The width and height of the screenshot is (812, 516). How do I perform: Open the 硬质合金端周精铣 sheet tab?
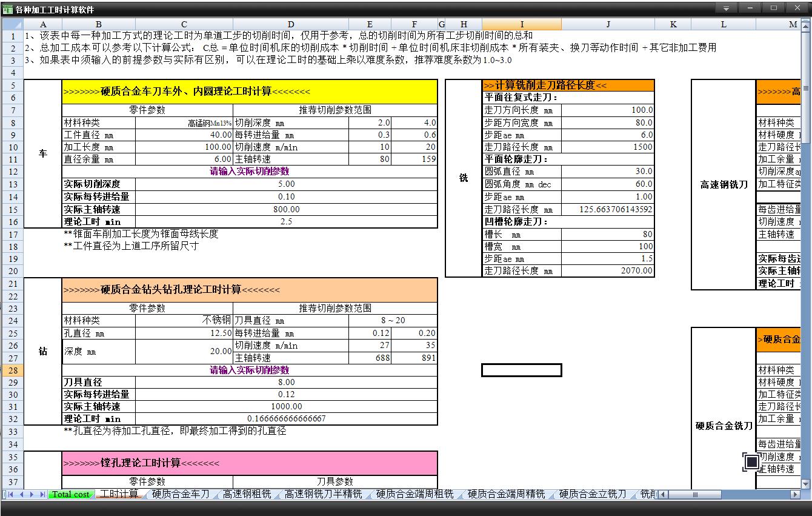(x=506, y=494)
